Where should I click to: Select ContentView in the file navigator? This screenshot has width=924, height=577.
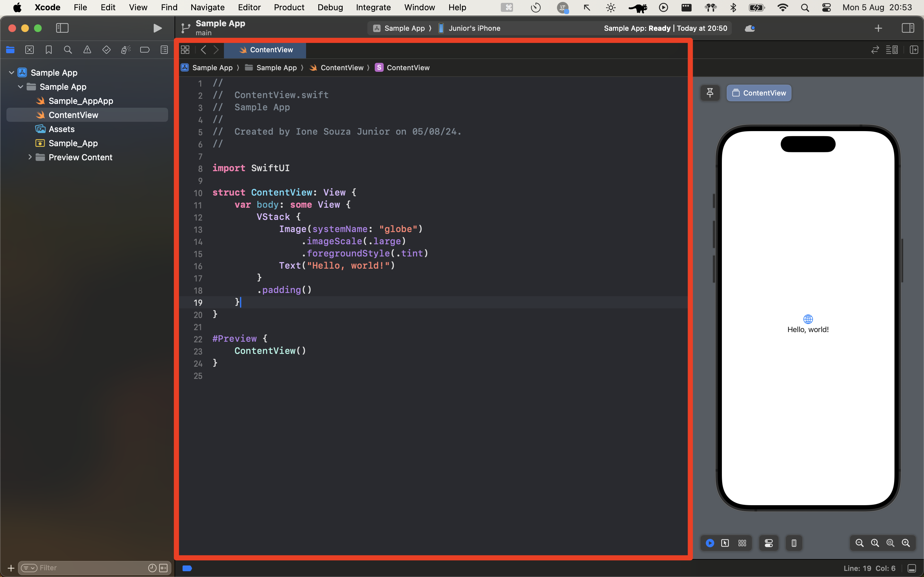tap(73, 114)
